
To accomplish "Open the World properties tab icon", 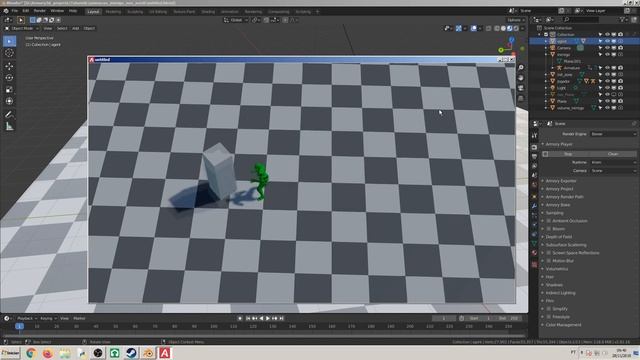I will tap(534, 185).
